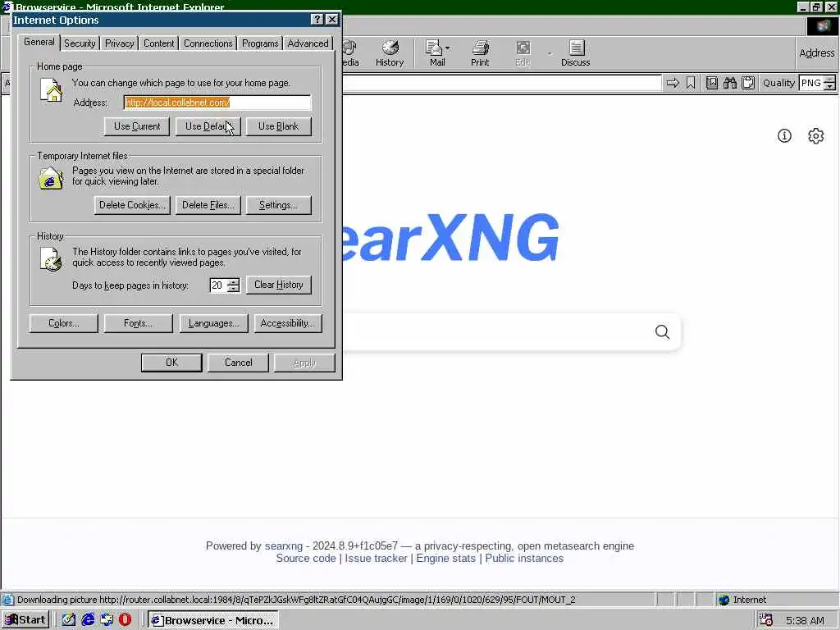Click the days in history number field
The width and height of the screenshot is (840, 630).
[218, 285]
